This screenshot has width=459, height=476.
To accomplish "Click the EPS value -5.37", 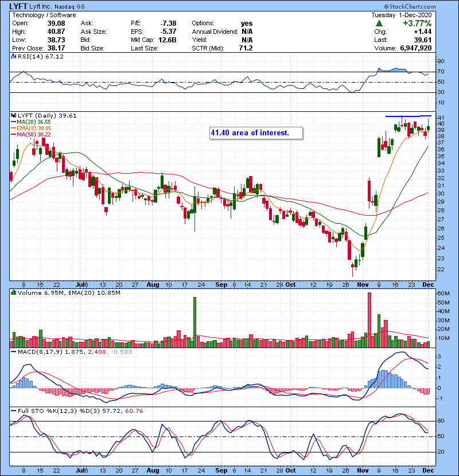I will coord(168,32).
